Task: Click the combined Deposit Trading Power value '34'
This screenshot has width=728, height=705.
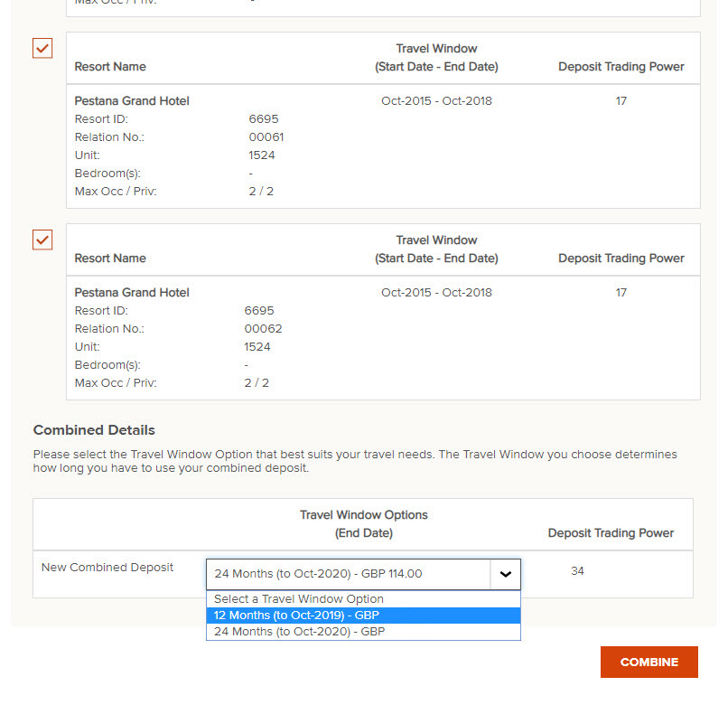Action: [577, 570]
